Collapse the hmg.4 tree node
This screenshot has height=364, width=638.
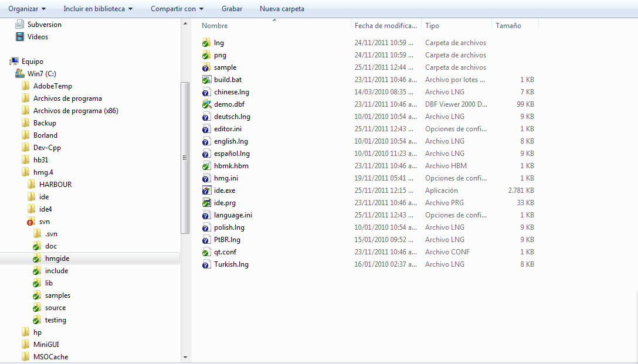tap(16, 172)
